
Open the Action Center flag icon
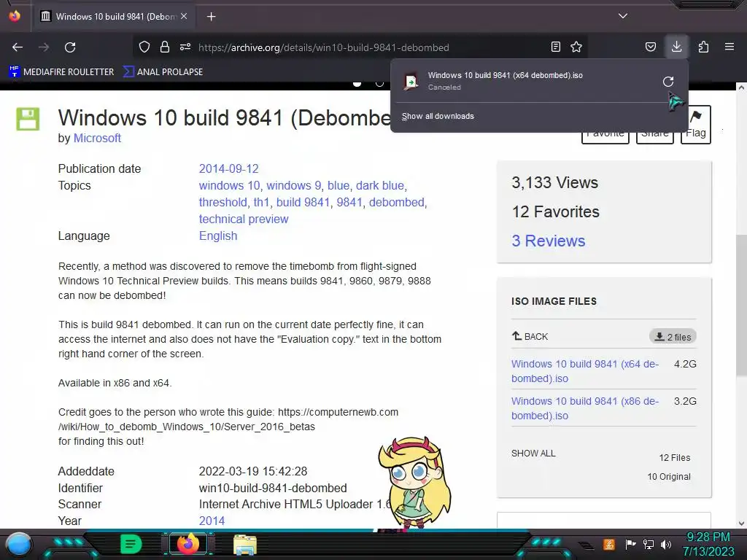pos(630,544)
